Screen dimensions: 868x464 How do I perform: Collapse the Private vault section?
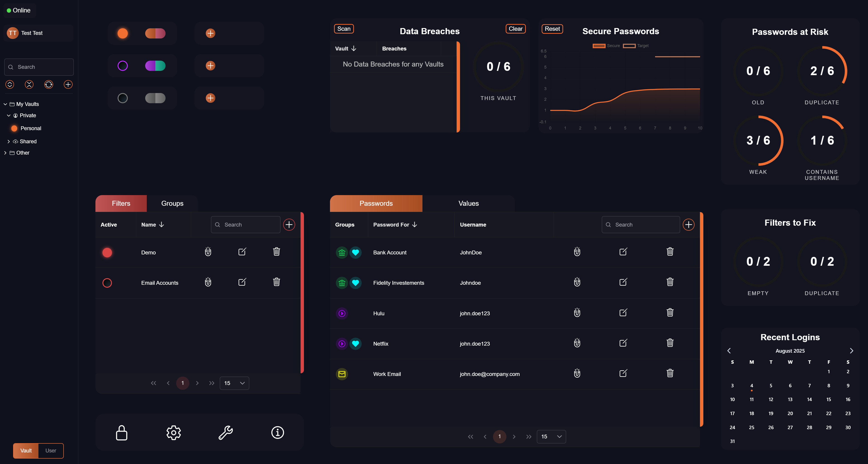tap(9, 115)
